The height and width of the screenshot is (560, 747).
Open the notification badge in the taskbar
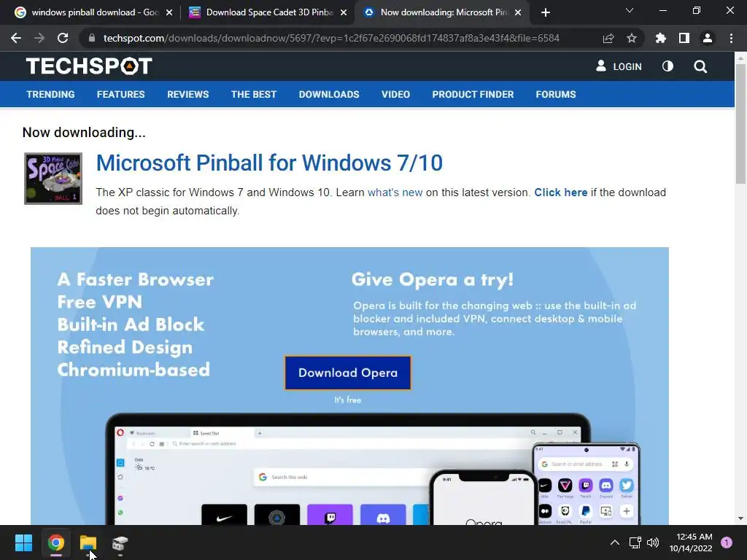click(x=727, y=542)
